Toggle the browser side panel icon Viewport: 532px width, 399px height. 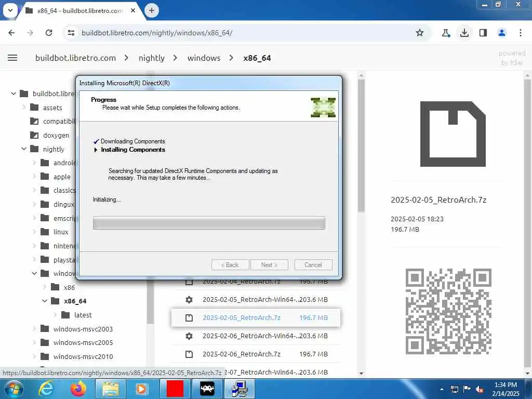pyautogui.click(x=483, y=33)
